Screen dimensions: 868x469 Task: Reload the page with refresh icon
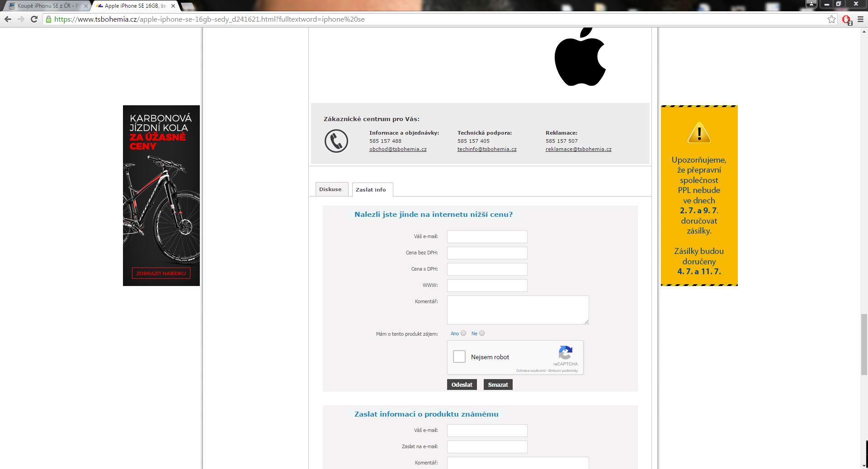(x=34, y=19)
